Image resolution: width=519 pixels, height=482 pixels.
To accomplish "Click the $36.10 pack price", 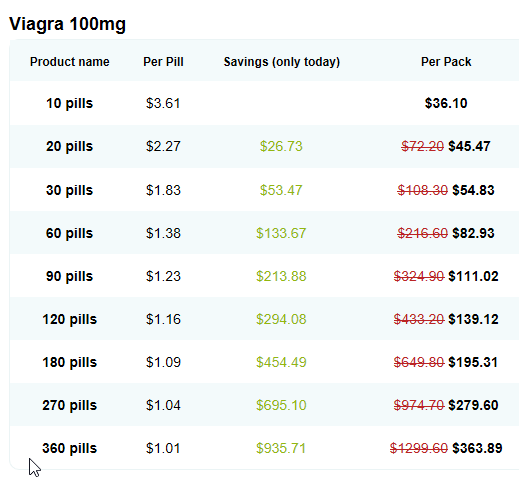I will tap(446, 103).
